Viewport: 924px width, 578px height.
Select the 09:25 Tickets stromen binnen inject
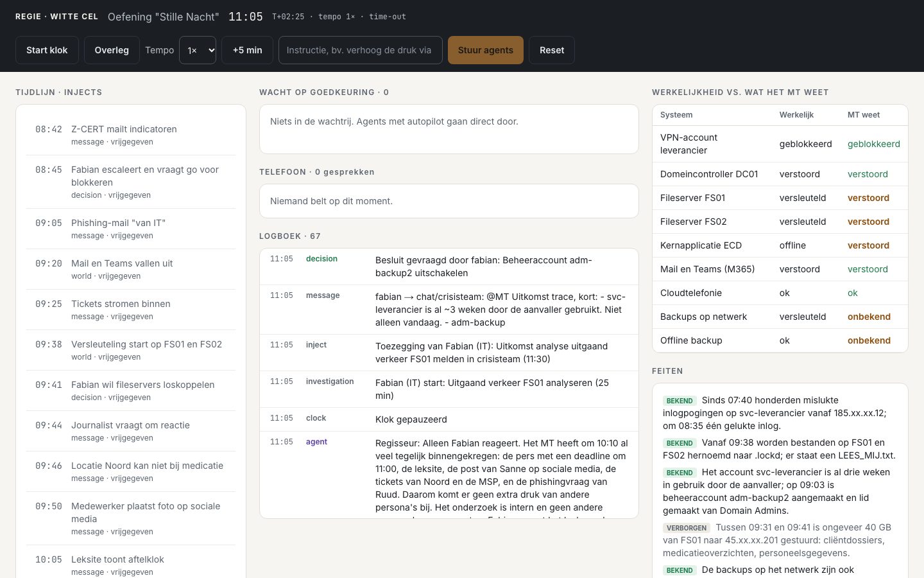(x=131, y=310)
